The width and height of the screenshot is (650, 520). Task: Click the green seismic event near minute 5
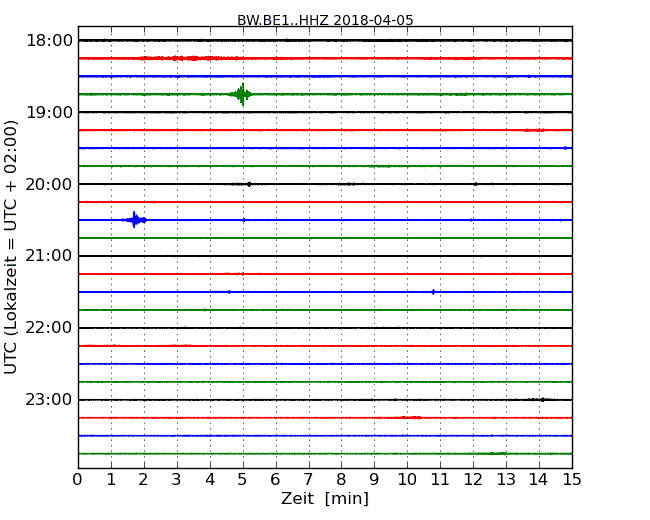242,95
